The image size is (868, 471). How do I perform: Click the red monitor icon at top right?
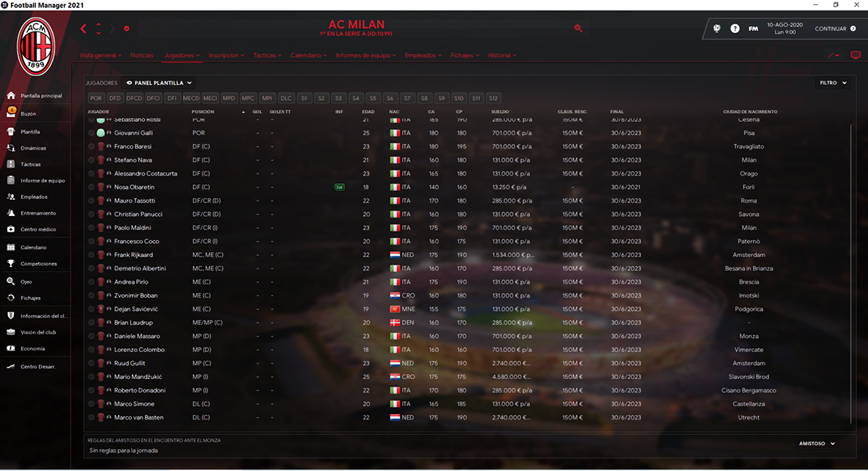coord(856,55)
